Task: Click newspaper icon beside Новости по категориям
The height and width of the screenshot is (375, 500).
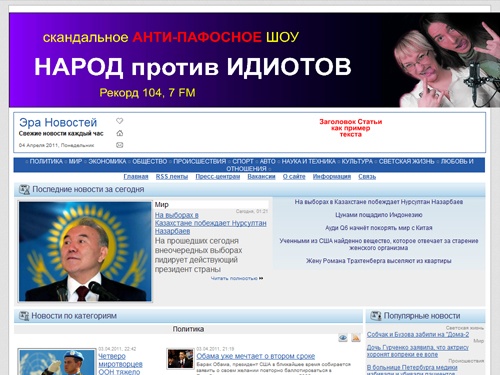Action: (24, 316)
